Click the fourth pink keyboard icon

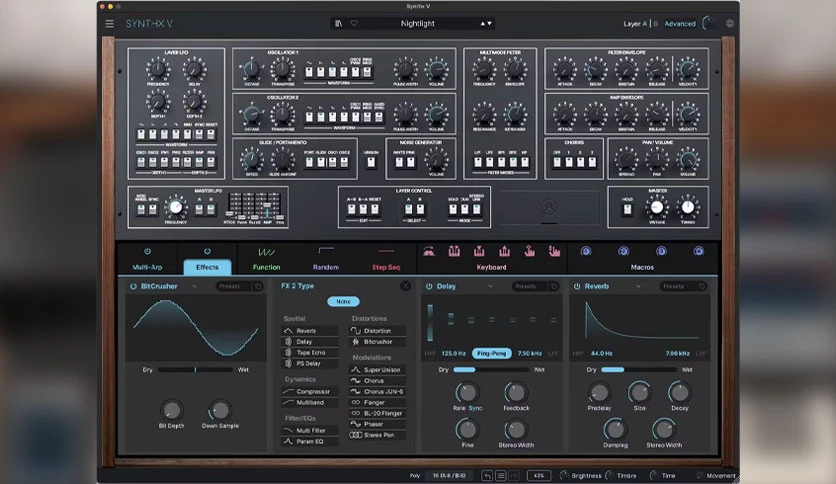click(x=504, y=251)
